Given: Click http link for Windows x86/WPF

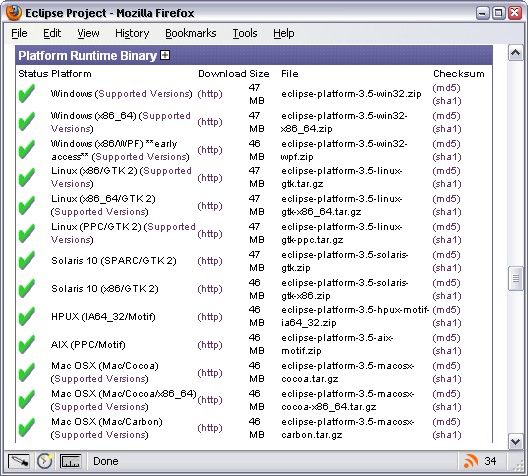Looking at the screenshot, I should 210,149.
